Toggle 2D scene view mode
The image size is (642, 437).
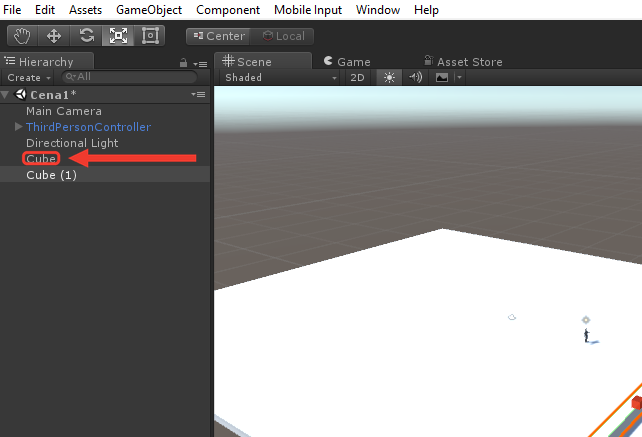[357, 77]
